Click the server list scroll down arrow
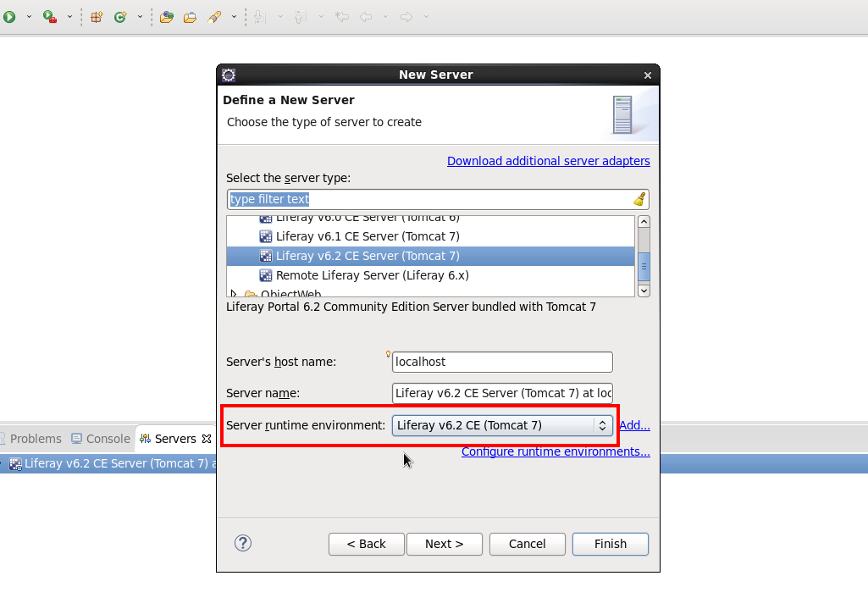 coord(644,291)
